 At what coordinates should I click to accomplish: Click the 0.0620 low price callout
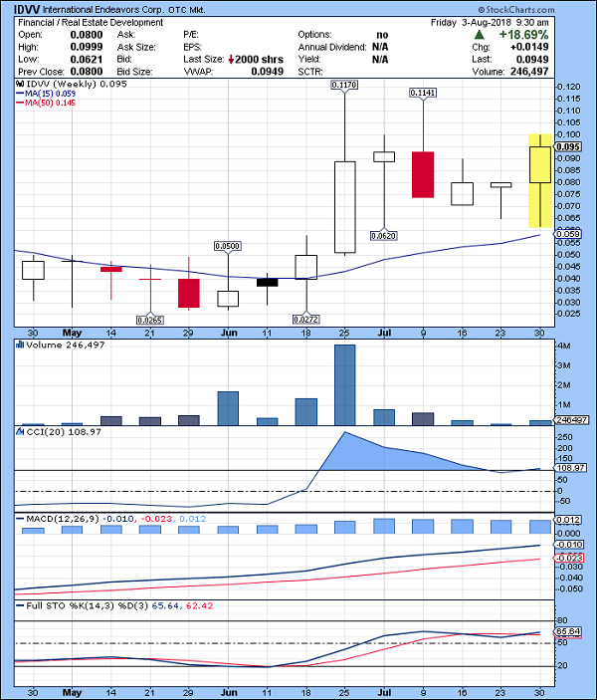coord(384,235)
